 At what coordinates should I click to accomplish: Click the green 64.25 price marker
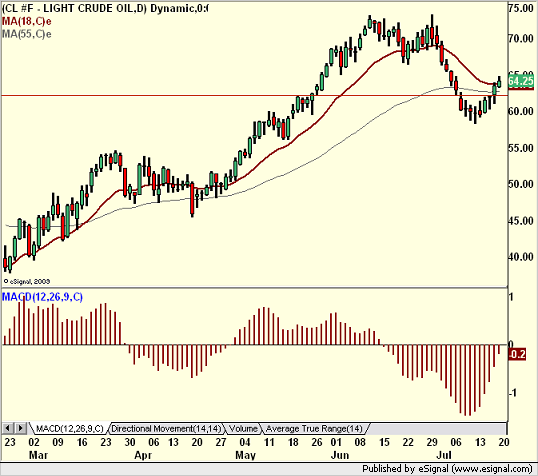tap(521, 81)
